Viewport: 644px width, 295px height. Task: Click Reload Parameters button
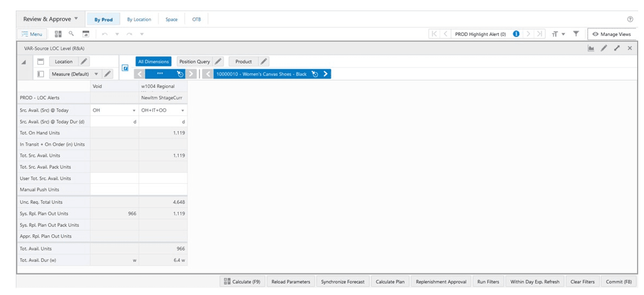[290, 282]
